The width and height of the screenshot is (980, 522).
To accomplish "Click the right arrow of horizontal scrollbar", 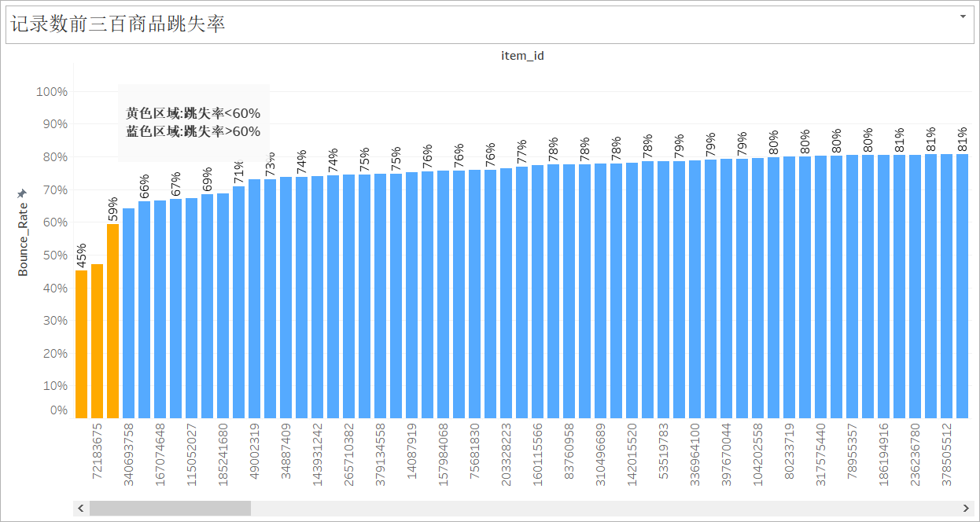I will coord(967,509).
